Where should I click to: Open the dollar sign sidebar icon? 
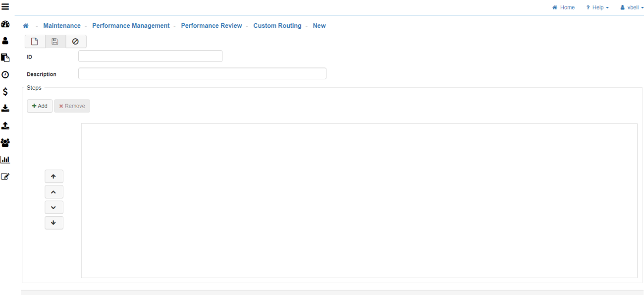click(x=5, y=92)
